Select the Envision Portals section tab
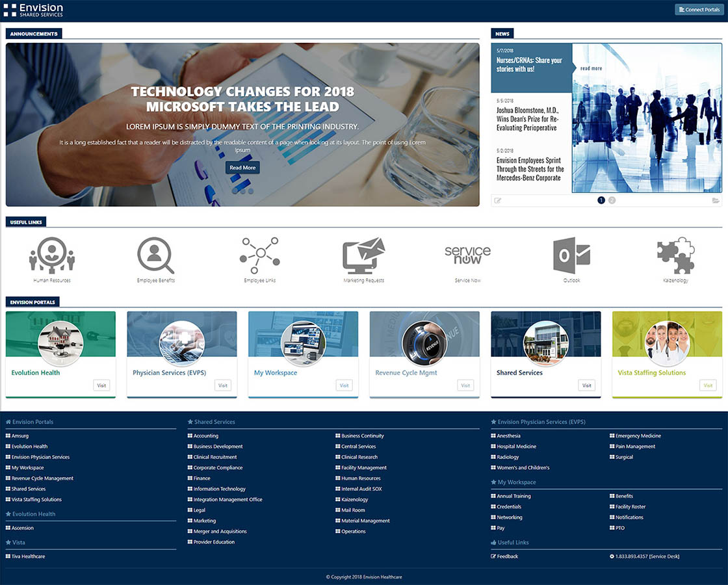The width and height of the screenshot is (728, 585). 32,302
